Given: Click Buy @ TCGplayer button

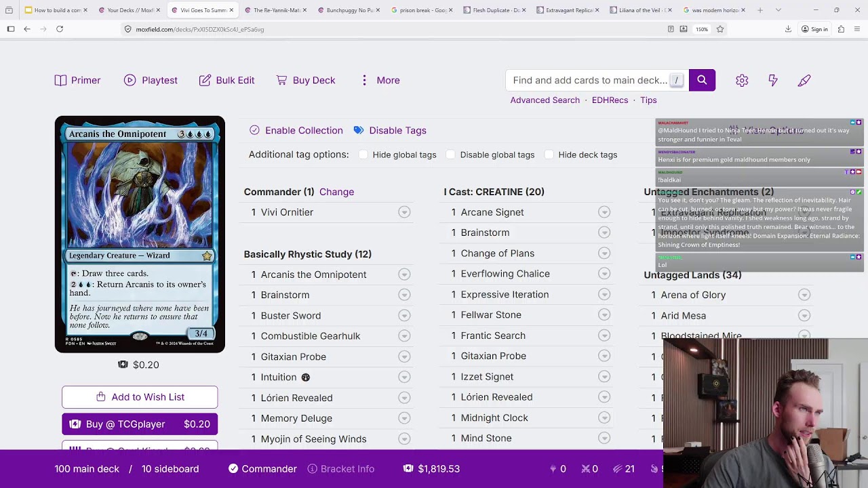Looking at the screenshot, I should pos(140,424).
